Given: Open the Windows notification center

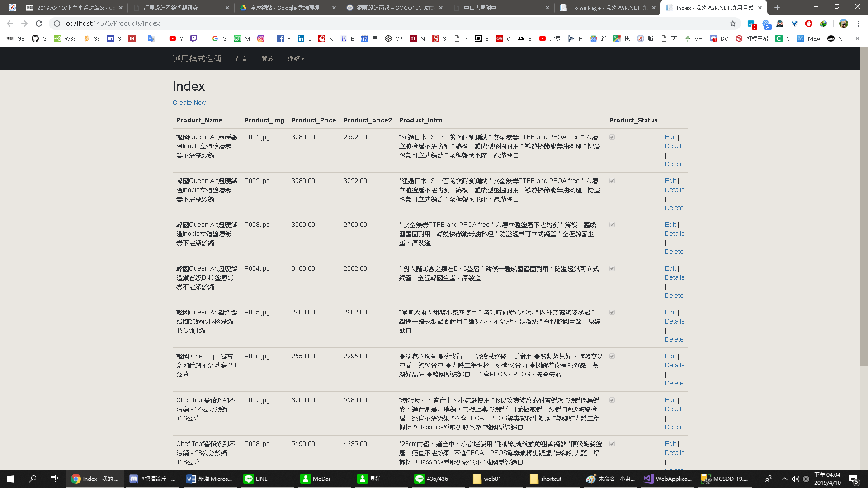Looking at the screenshot, I should [854, 479].
